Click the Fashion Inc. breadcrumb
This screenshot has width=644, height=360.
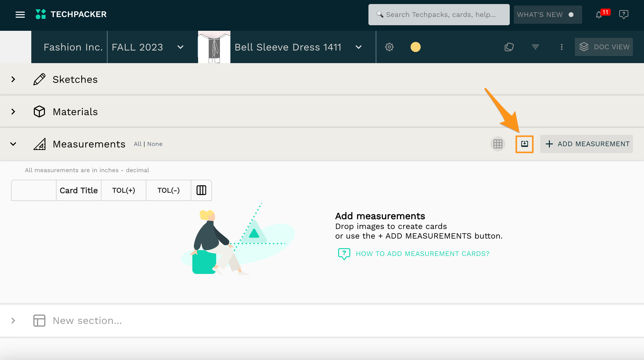click(x=73, y=47)
